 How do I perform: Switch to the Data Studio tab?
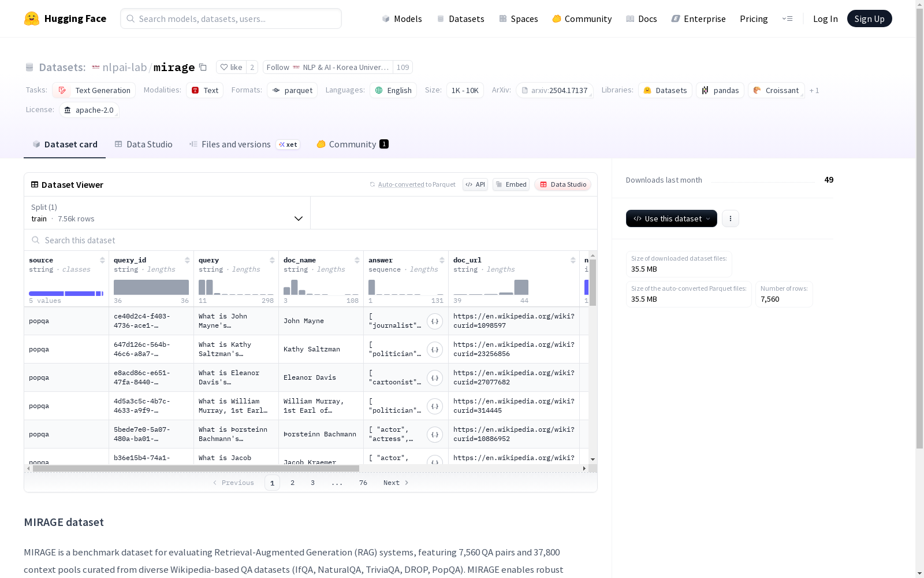coord(143,144)
